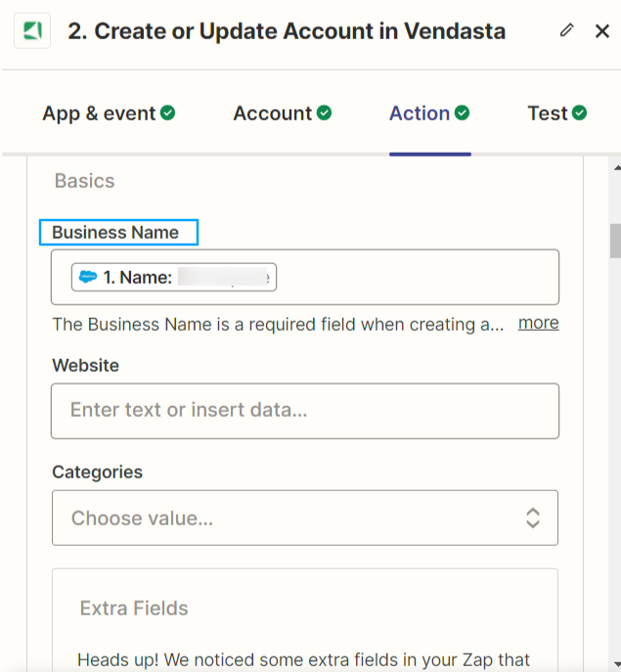621x672 pixels.
Task: Click the Business Name required field description
Action: pyautogui.click(x=278, y=325)
